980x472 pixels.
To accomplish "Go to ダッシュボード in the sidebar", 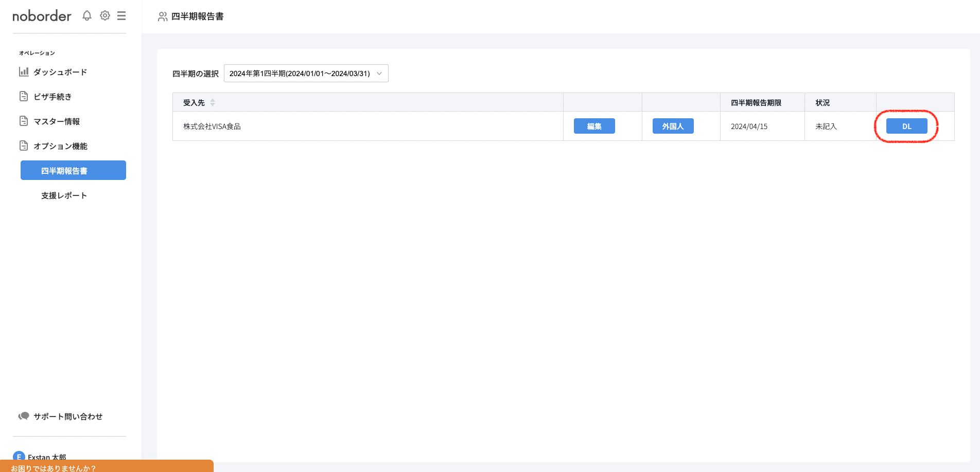I will click(x=60, y=72).
